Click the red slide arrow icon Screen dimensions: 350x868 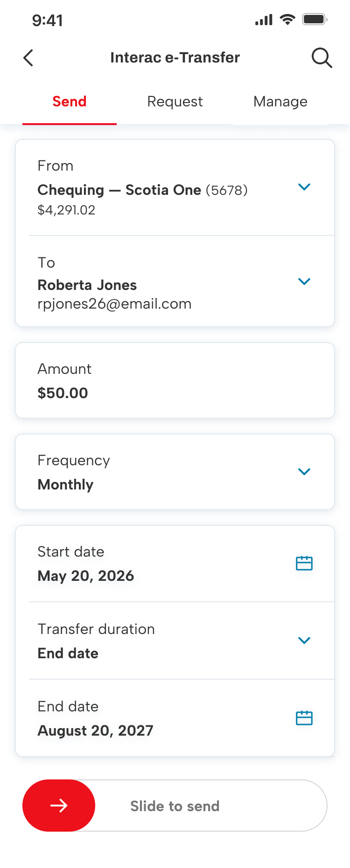(59, 806)
